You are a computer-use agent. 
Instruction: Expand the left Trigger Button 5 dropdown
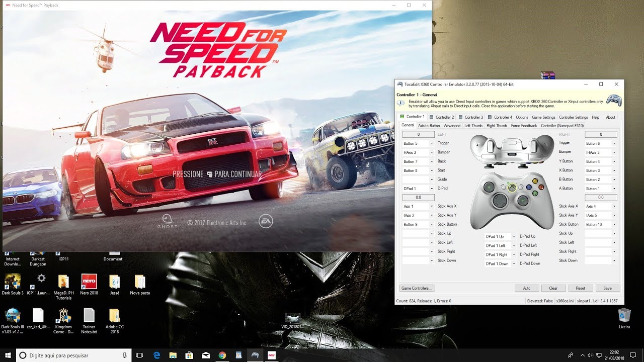pos(431,143)
